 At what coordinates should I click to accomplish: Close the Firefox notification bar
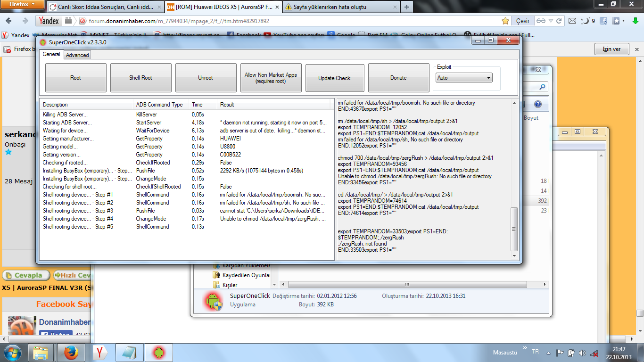[x=637, y=49]
